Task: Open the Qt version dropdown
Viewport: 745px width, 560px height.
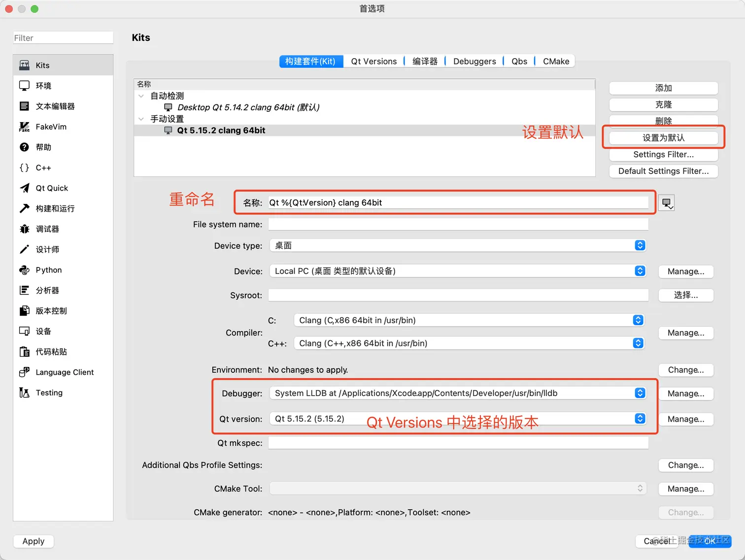Action: click(458, 419)
